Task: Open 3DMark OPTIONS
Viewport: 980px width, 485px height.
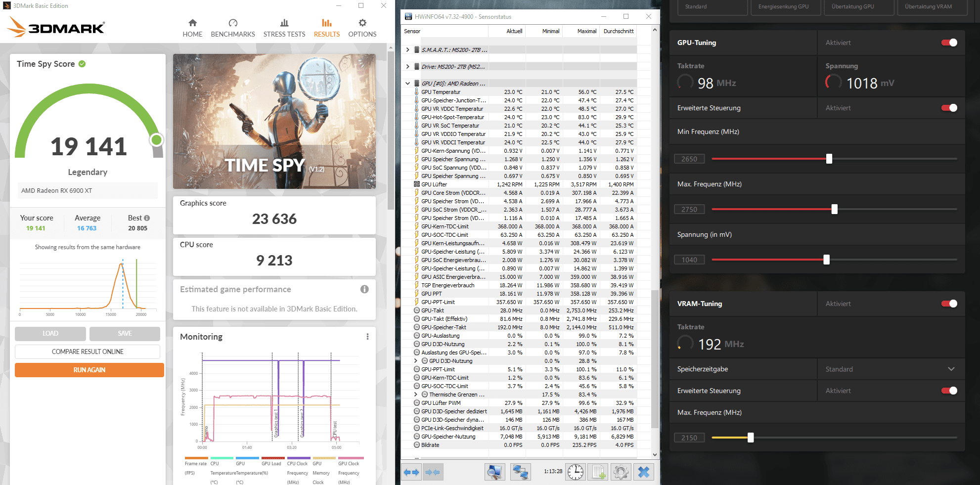Action: pos(362,28)
